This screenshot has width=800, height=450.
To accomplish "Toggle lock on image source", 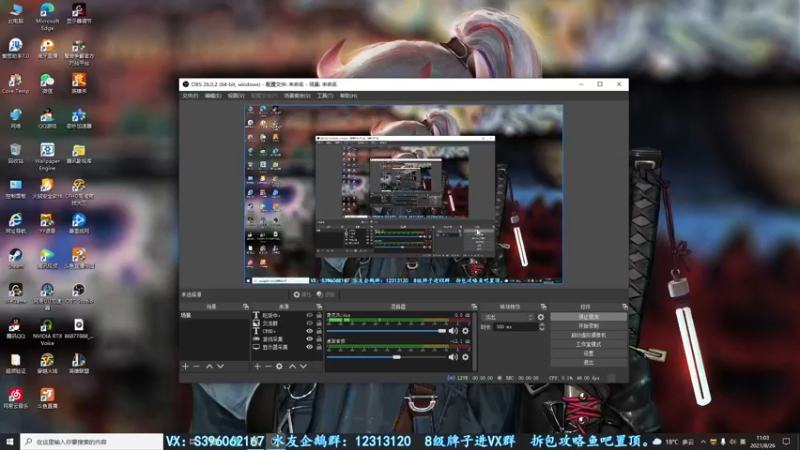I will pos(319,323).
